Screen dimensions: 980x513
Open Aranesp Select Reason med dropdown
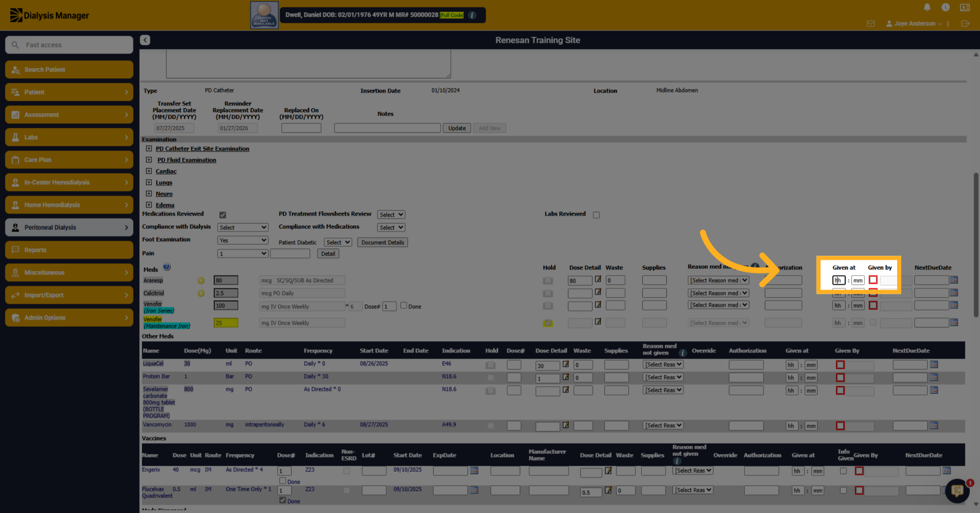(x=718, y=280)
